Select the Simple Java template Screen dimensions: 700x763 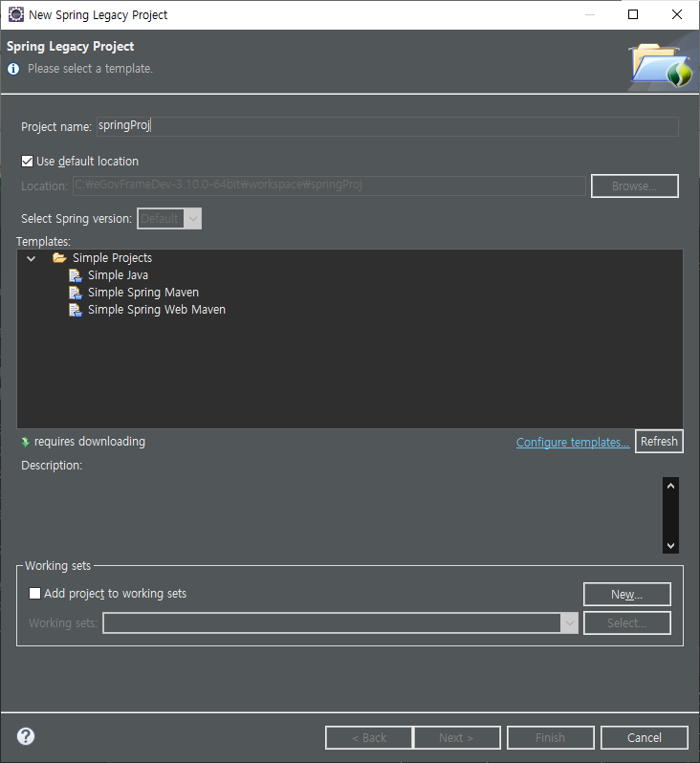118,275
